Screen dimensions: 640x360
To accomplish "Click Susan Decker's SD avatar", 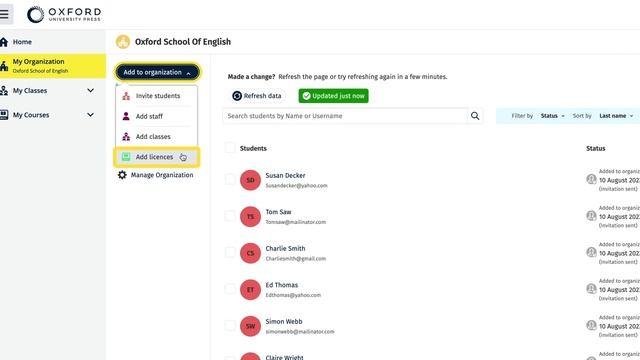I will point(250,180).
